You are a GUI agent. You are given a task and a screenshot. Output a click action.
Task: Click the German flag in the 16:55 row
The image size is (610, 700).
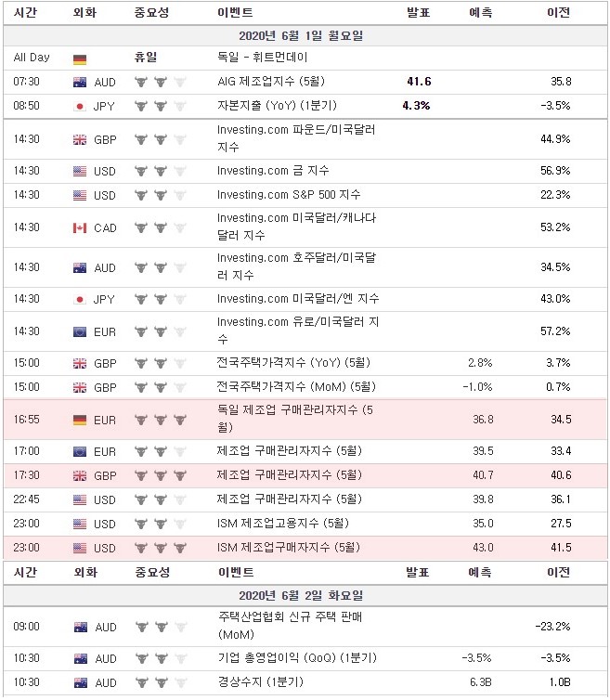[x=80, y=420]
